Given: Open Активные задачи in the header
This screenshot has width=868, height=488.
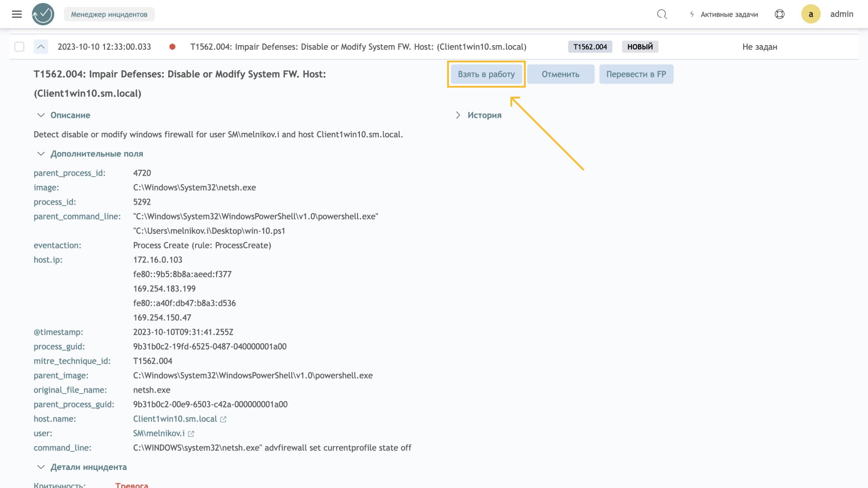Looking at the screenshot, I should click(x=729, y=14).
